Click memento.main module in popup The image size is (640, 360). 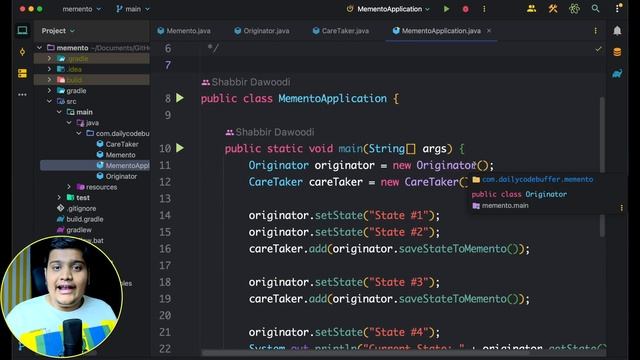tap(505, 206)
